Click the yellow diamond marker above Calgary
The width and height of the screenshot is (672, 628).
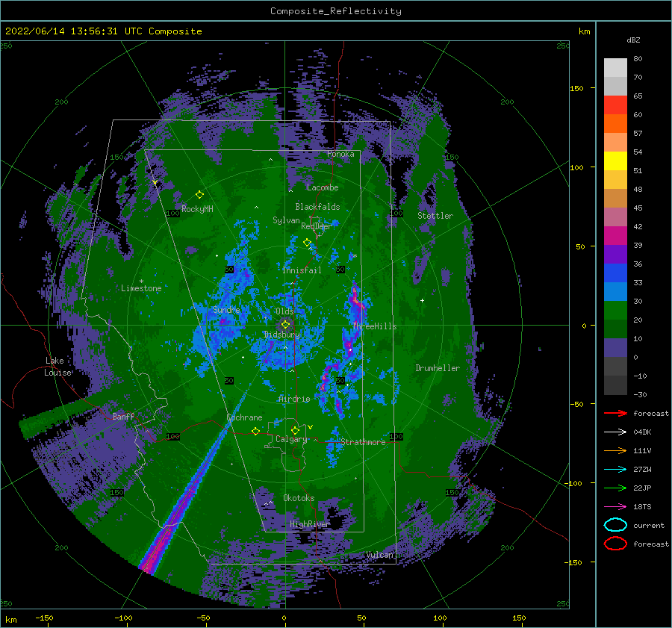pos(295,430)
